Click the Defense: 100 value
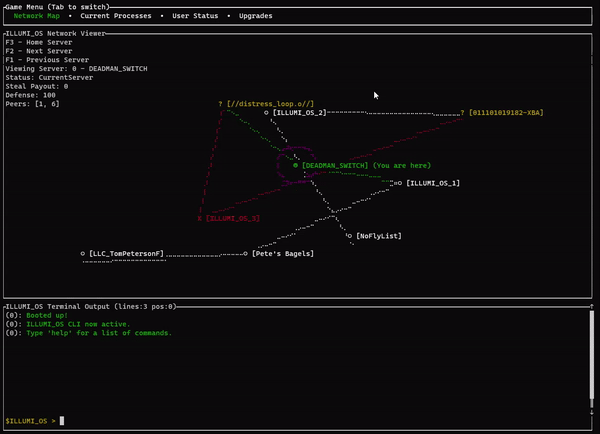The width and height of the screenshot is (600, 434). [x=30, y=95]
